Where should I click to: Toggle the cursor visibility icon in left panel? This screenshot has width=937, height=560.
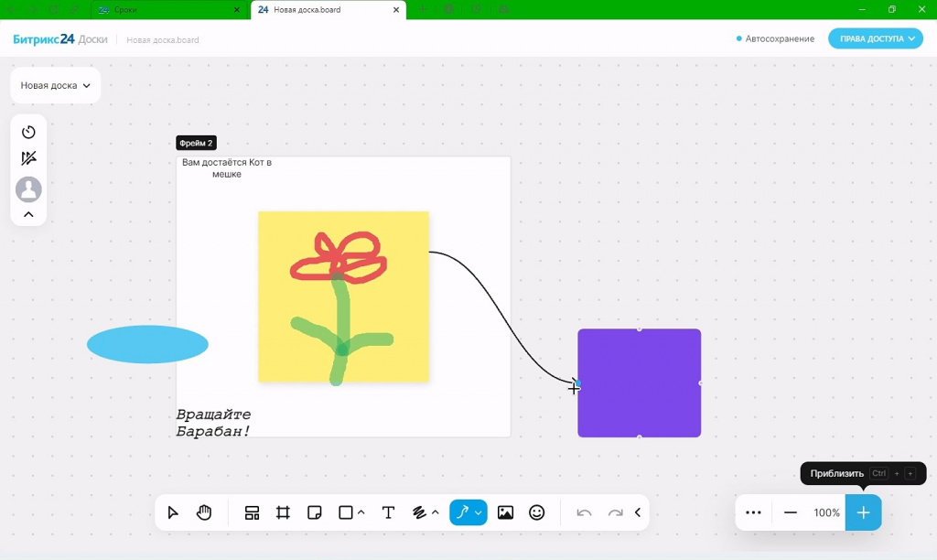(x=28, y=158)
